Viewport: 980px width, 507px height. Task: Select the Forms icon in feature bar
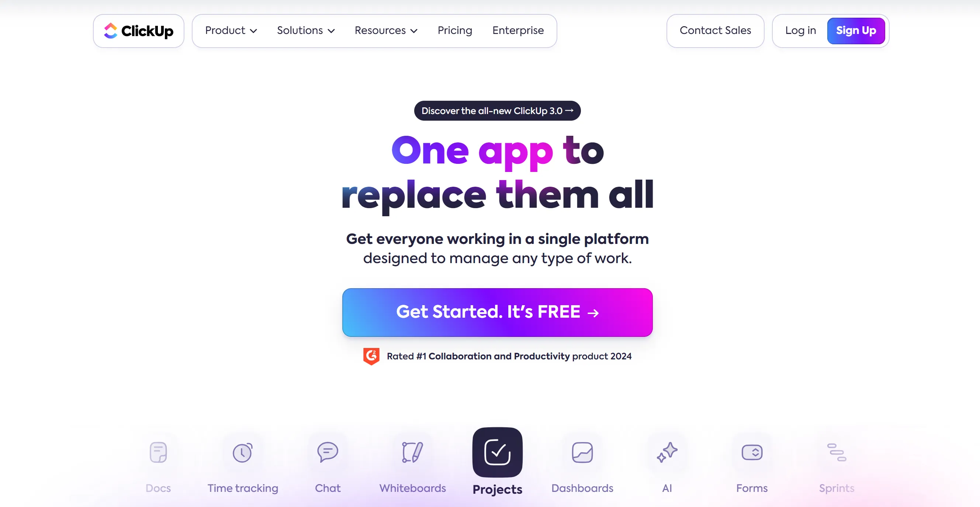click(x=751, y=452)
